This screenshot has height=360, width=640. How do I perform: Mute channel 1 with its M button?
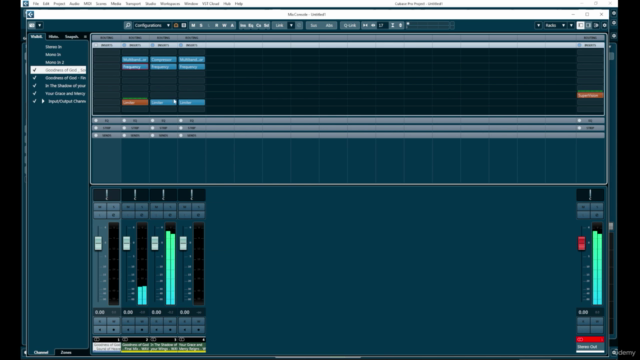coord(100,207)
